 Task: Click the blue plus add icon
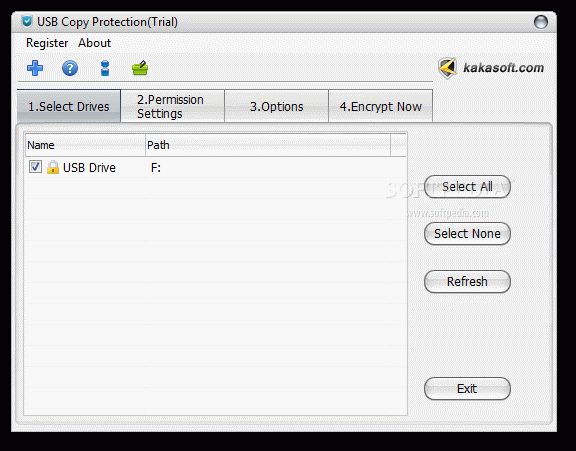pos(35,68)
